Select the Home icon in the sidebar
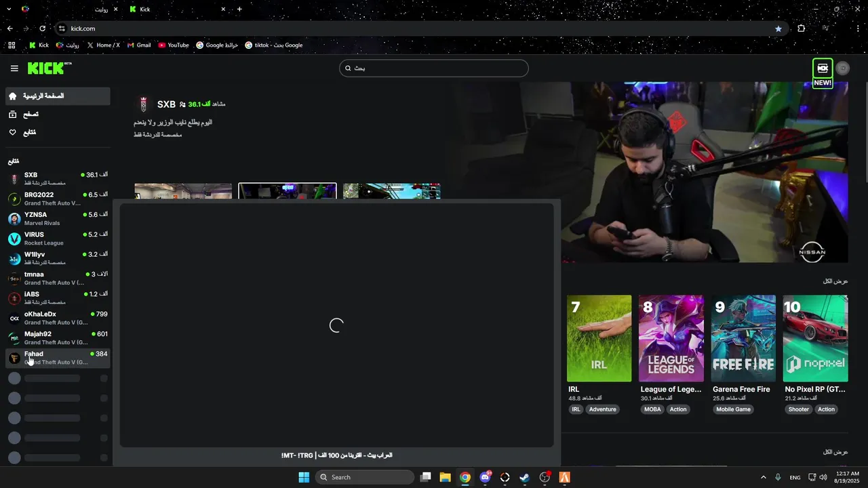868x488 pixels. click(x=12, y=96)
